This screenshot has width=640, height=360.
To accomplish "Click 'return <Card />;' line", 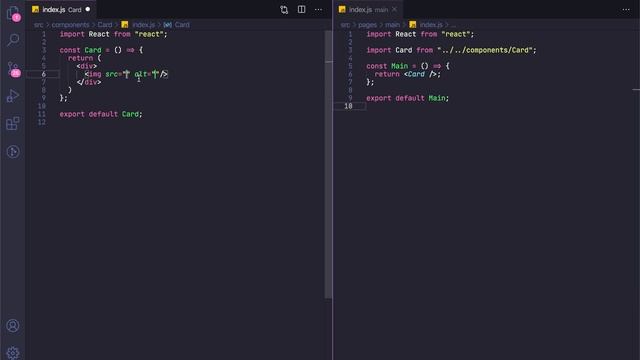I will click(408, 74).
